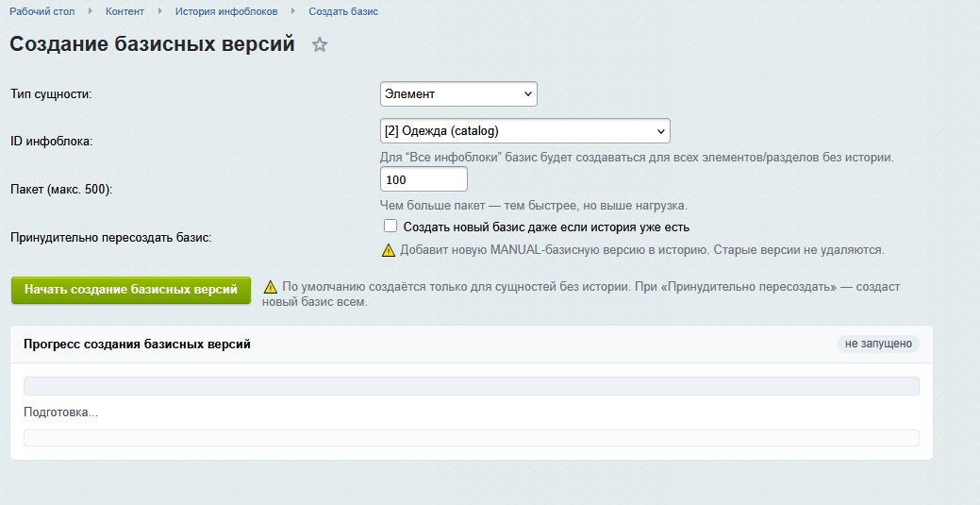Go to 'Рабочий стол' in the breadcrumbs
Image resolution: width=980 pixels, height=505 pixels.
43,11
